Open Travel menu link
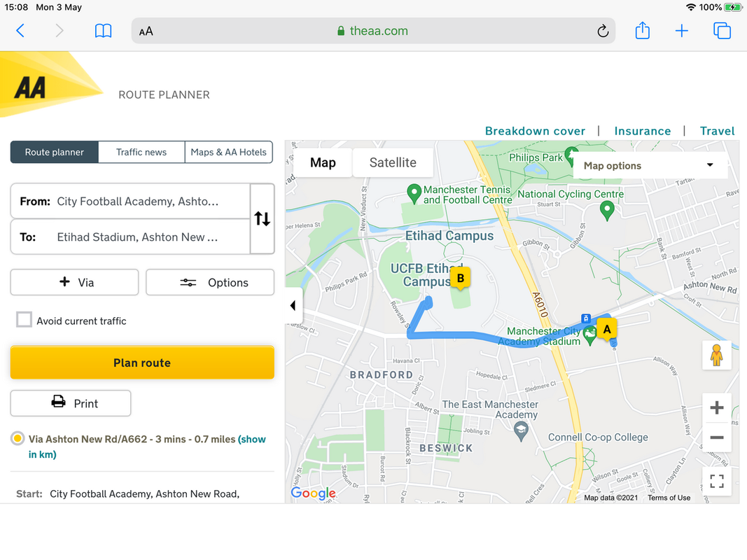747x560 pixels. [718, 131]
